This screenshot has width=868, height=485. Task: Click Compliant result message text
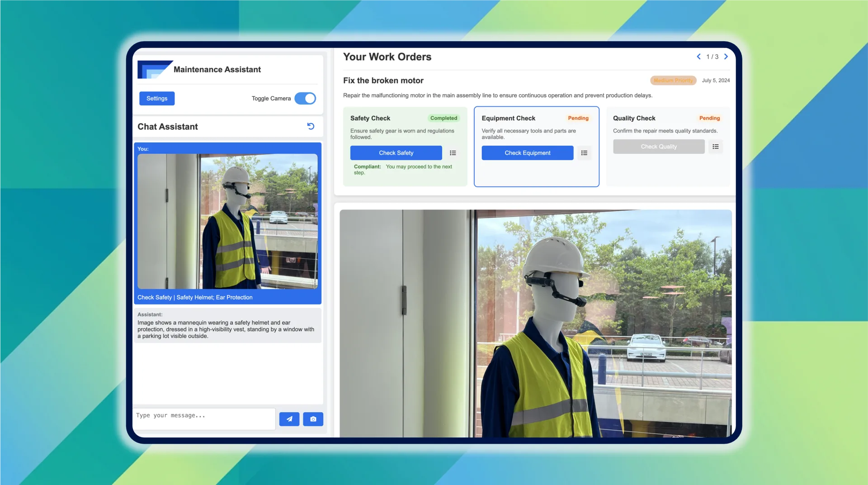click(403, 170)
